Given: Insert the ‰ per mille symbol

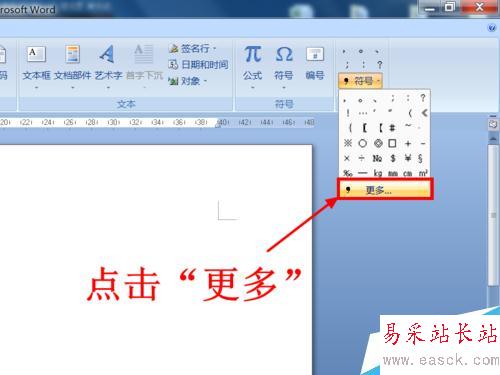Looking at the screenshot, I should pyautogui.click(x=348, y=173).
